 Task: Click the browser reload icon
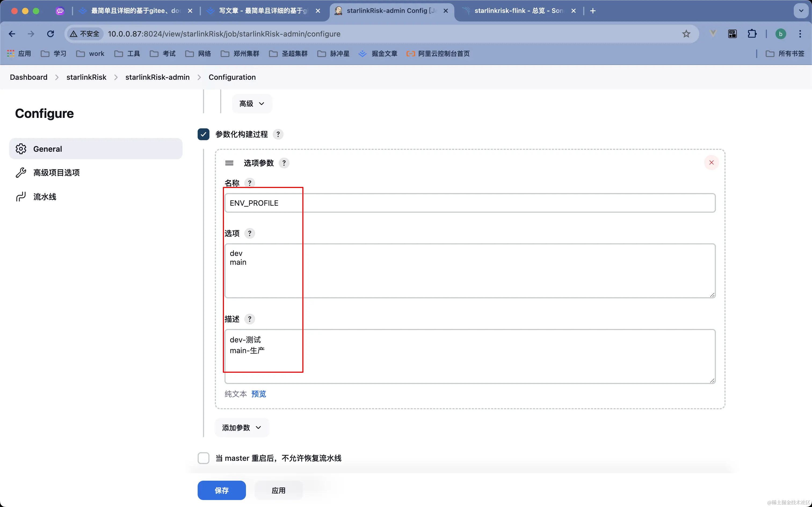coord(51,34)
